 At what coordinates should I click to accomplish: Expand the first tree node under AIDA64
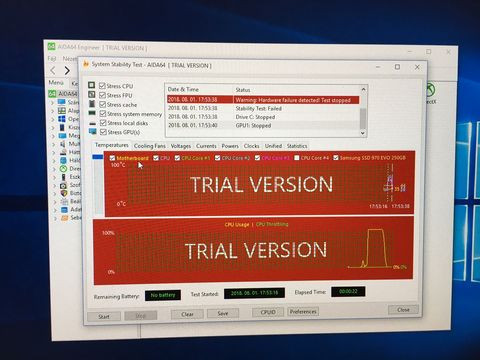pos(52,102)
